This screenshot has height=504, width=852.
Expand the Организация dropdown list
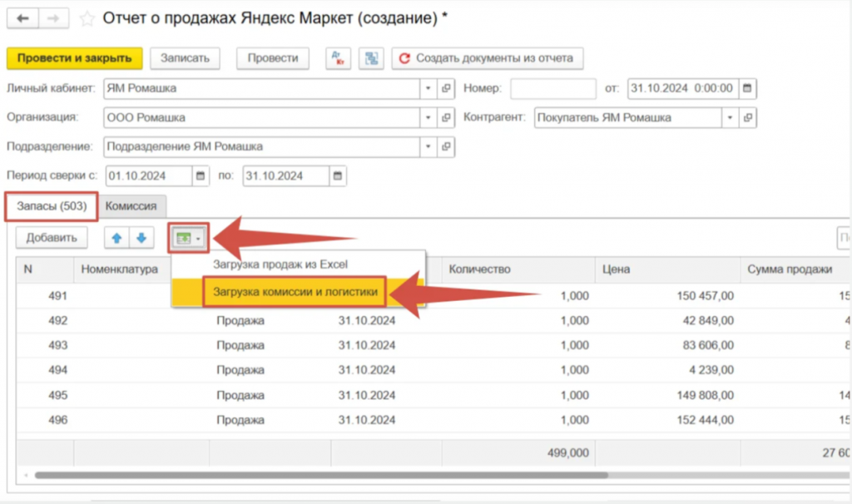coord(428,118)
